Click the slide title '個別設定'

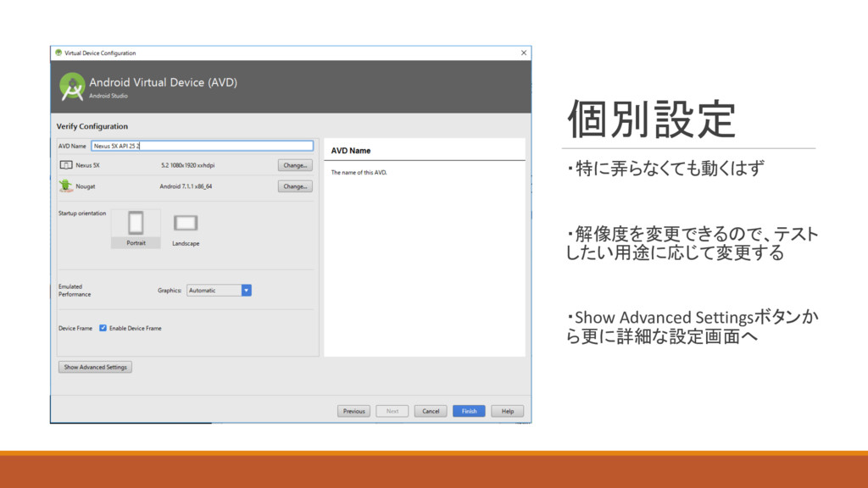652,119
